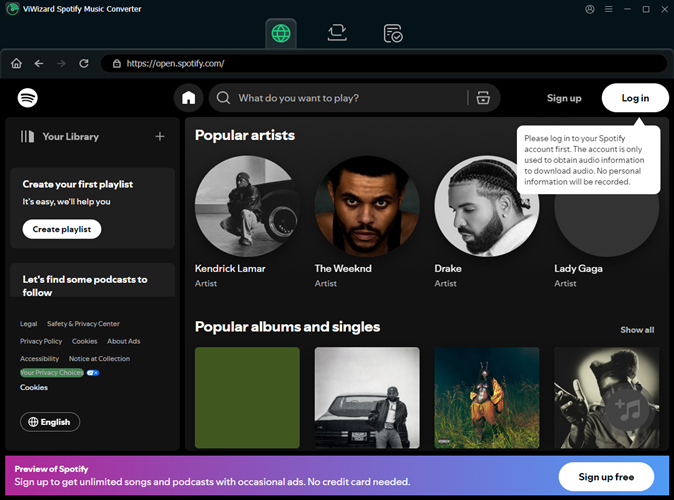Click Show all for popular albums
The image size is (674, 500).
637,330
